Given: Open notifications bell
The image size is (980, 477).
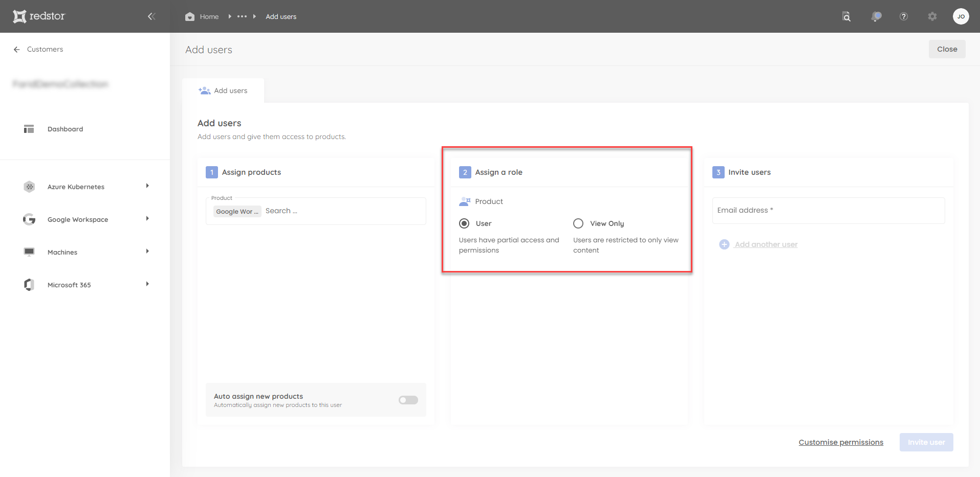Looking at the screenshot, I should pyautogui.click(x=876, y=16).
